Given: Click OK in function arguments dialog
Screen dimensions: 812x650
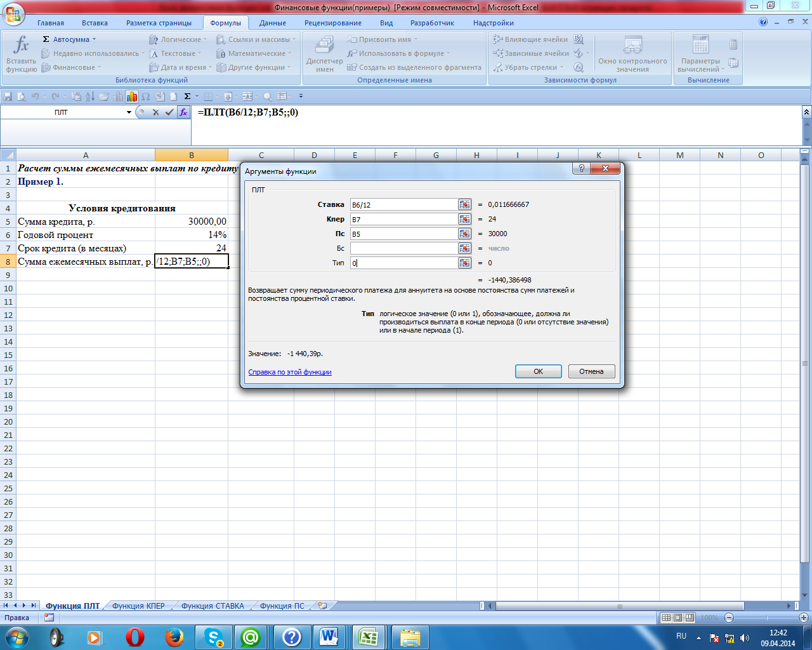Looking at the screenshot, I should pyautogui.click(x=539, y=371).
